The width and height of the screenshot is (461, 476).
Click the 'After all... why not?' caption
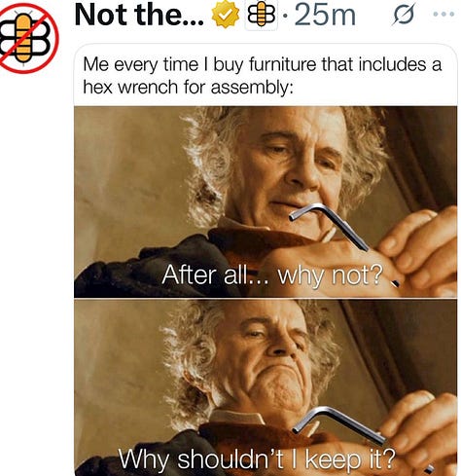point(273,275)
